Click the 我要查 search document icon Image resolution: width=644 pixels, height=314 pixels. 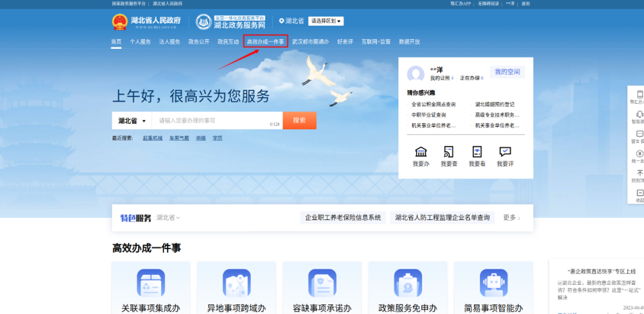coord(449,152)
